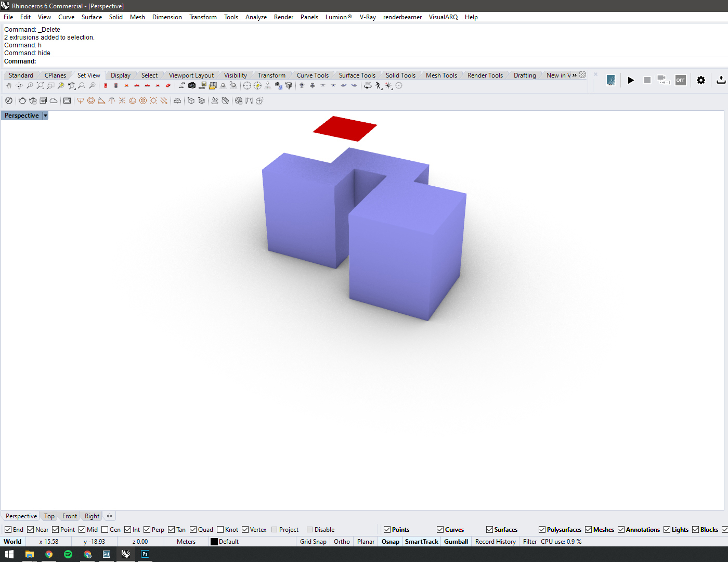Click the Default layer black color swatch
The image size is (728, 562).
[x=214, y=542]
